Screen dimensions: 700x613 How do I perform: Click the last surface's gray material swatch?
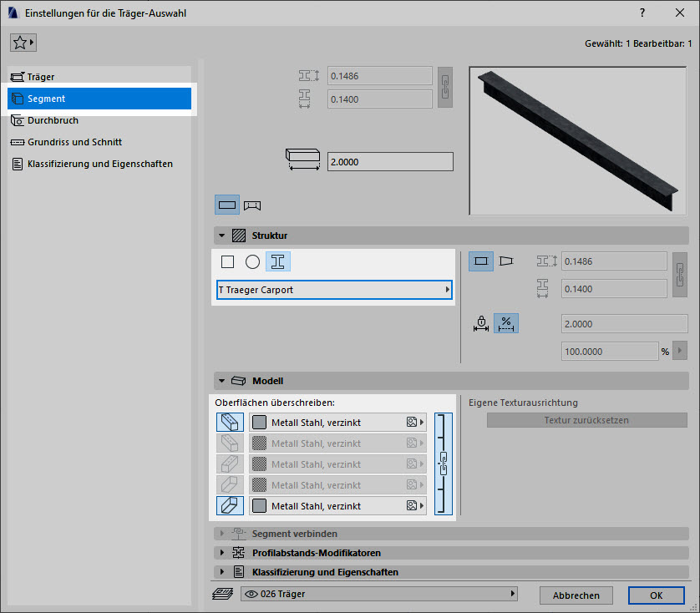[x=260, y=506]
